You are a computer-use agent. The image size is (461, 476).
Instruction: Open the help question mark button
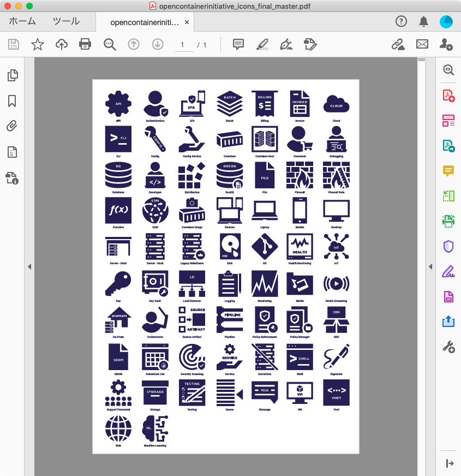click(x=401, y=21)
